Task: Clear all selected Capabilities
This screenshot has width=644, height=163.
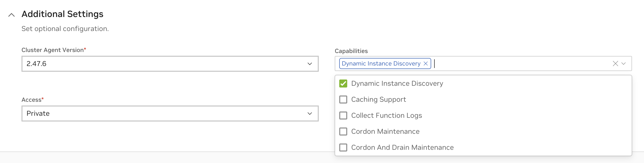Action: pyautogui.click(x=616, y=63)
